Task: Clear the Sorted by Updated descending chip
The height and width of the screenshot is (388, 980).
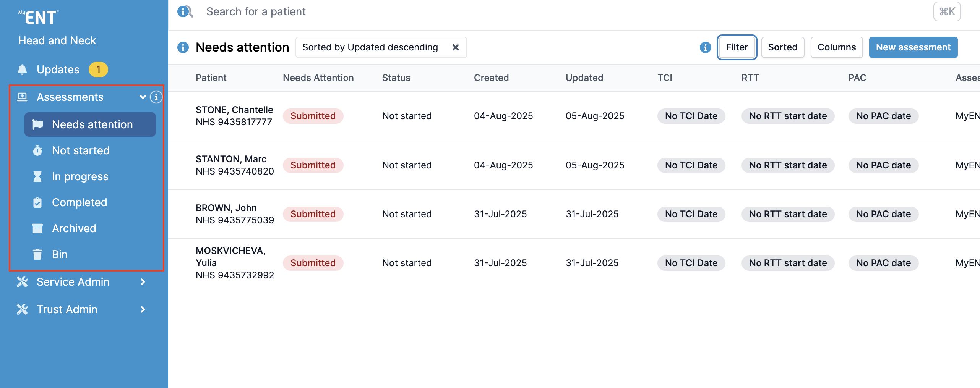Action: tap(456, 47)
